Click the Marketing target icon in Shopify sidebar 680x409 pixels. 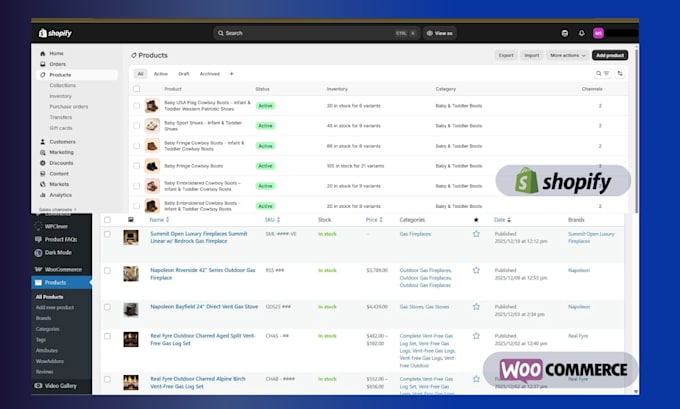42,152
